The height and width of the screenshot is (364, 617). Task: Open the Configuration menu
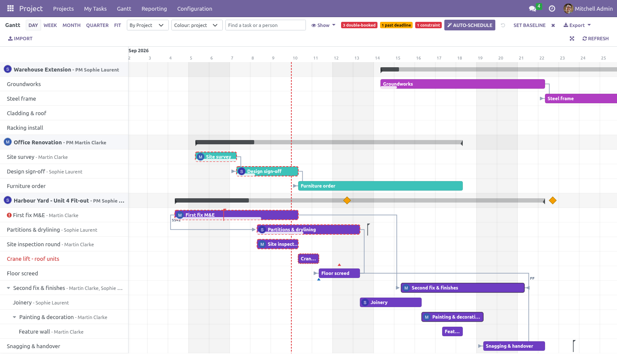(x=195, y=9)
